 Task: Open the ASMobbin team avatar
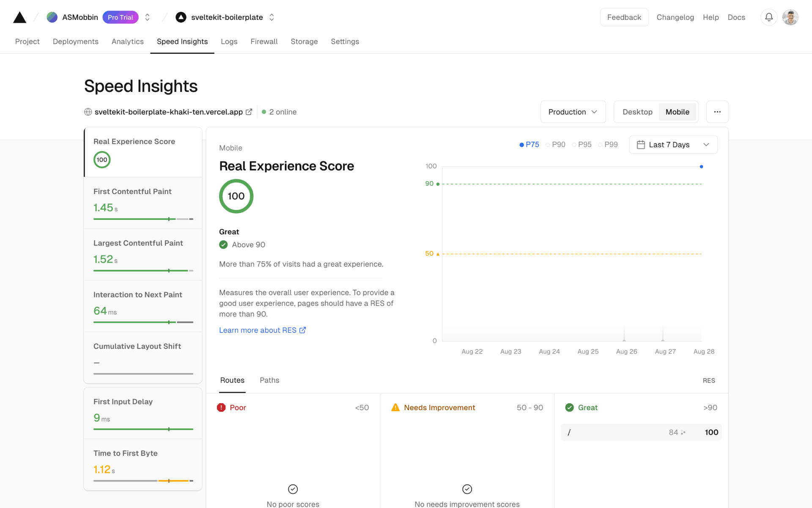pyautogui.click(x=52, y=17)
